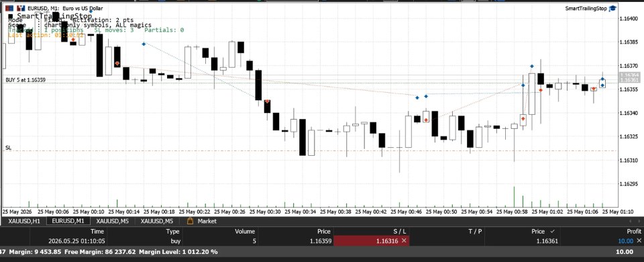Click the empty T / P cell of the buy position
The height and width of the screenshot is (262, 644).
tap(447, 241)
